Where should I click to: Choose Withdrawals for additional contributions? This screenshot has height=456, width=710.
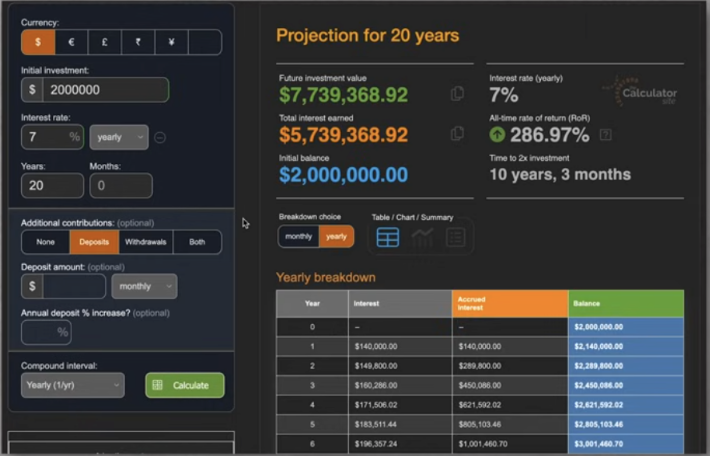coord(146,242)
